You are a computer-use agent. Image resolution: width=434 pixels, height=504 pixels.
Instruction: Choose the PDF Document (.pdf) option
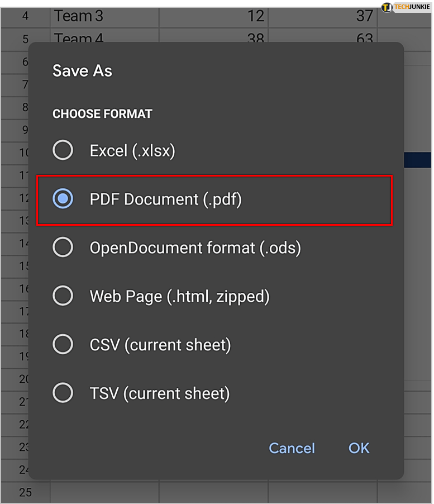[63, 199]
